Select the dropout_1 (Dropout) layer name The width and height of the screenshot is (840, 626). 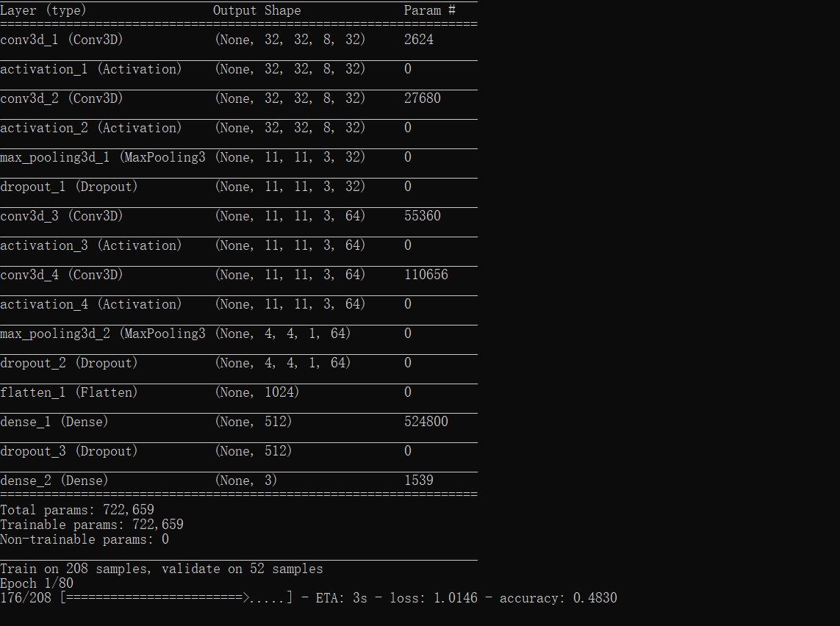coord(69,187)
